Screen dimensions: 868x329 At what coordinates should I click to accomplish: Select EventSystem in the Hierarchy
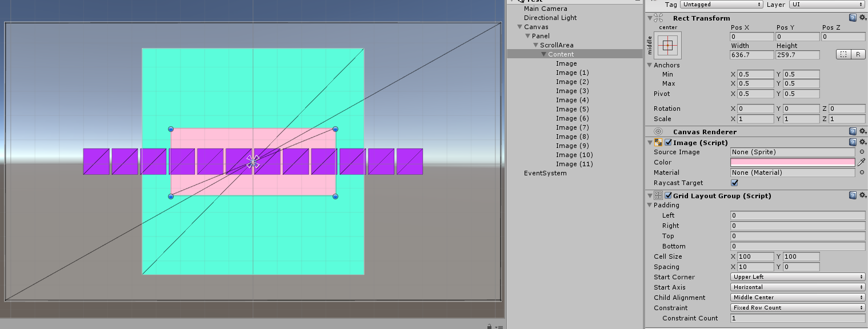click(x=545, y=173)
